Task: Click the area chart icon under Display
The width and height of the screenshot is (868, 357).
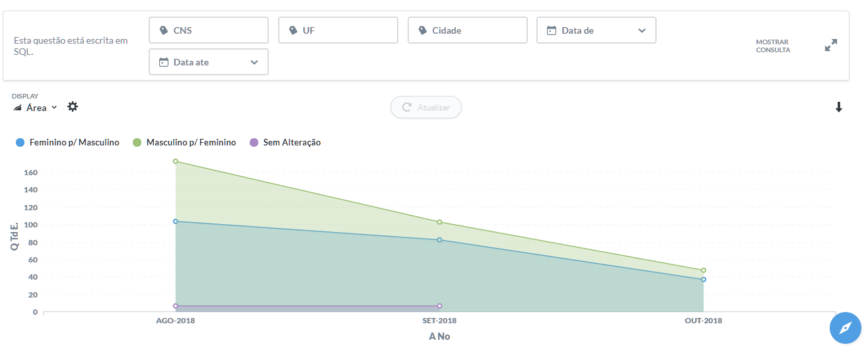Action: click(18, 108)
